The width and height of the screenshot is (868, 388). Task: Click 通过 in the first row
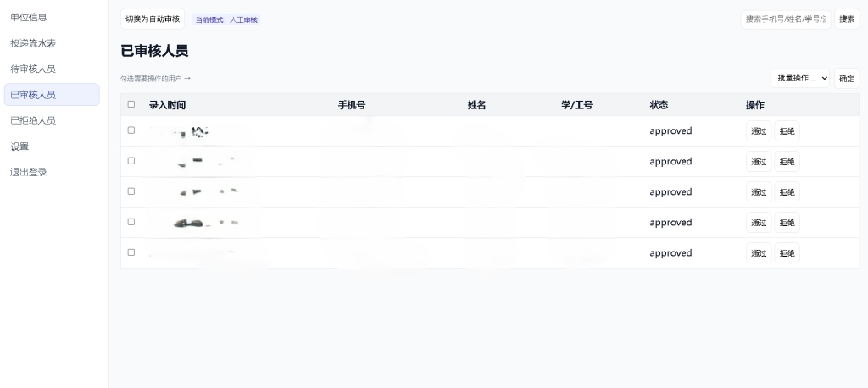click(x=759, y=131)
